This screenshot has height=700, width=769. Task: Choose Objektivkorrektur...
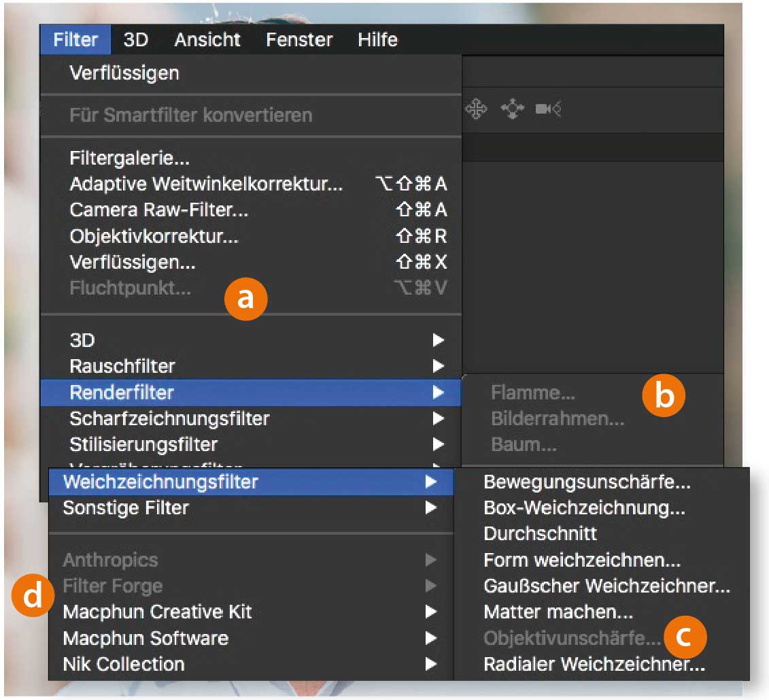(251, 237)
